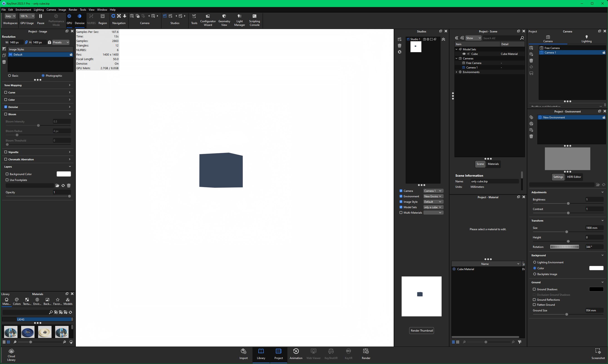Check the Background Color checkbox
Viewport: 608px width, 364px height.
(7, 174)
